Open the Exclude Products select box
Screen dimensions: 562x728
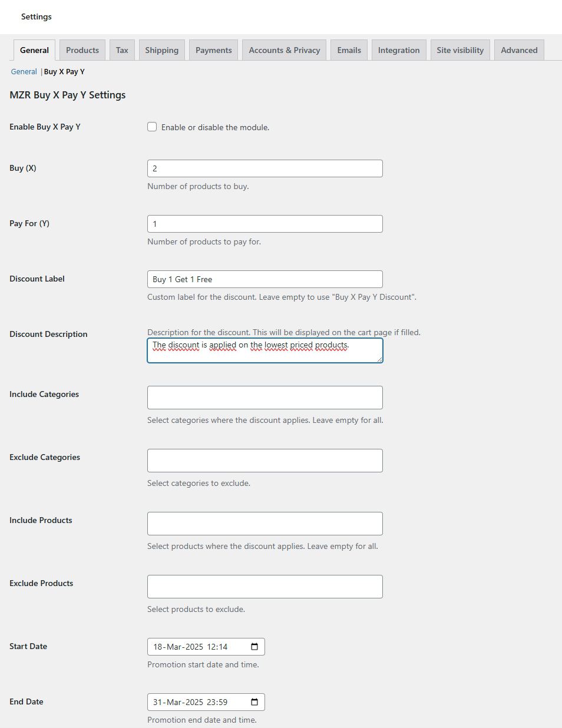pyautogui.click(x=265, y=587)
